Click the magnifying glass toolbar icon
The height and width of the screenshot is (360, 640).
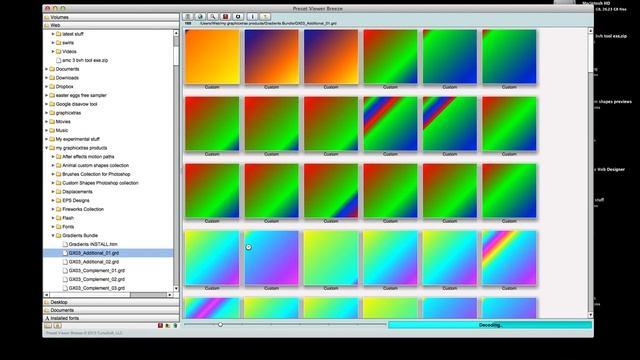213,17
